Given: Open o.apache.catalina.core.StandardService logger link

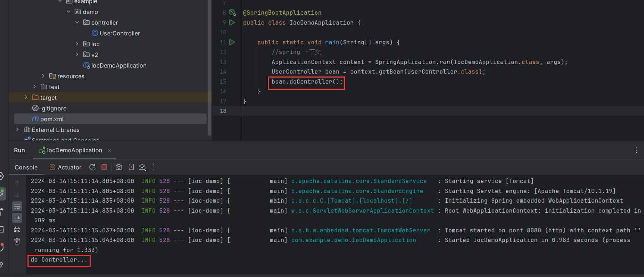Looking at the screenshot, I should point(359,181).
